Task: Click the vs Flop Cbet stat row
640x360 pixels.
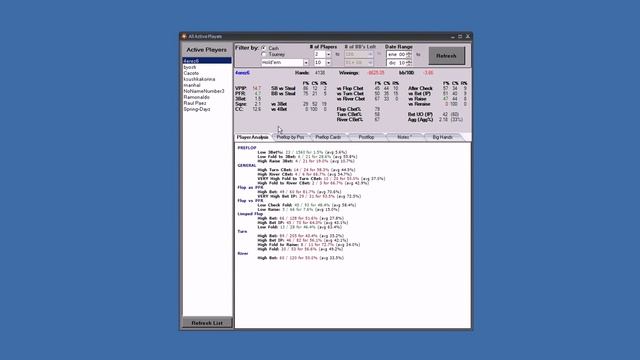Action: 367,88
